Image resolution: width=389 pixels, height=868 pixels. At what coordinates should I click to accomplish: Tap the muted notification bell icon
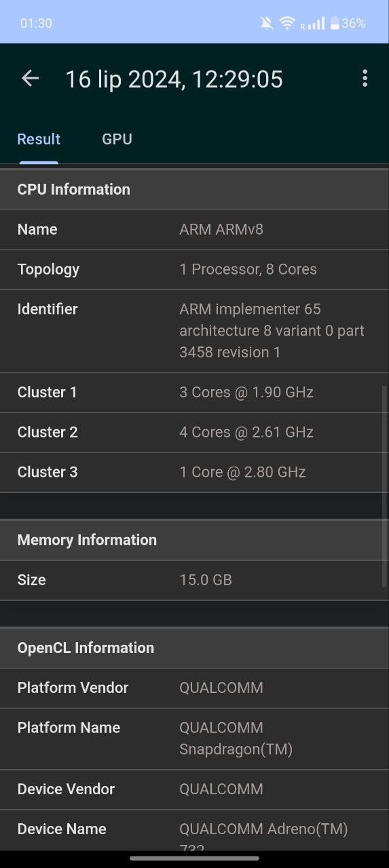(x=267, y=24)
